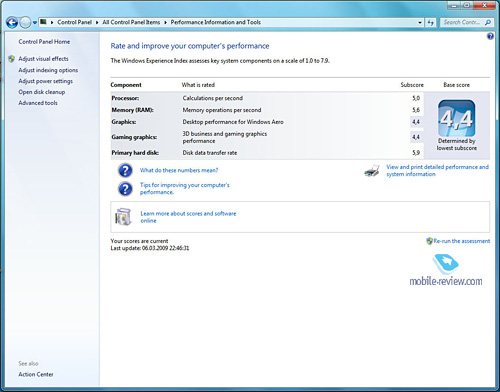Click the Base score column header
This screenshot has height=392, width=500.
[x=456, y=85]
